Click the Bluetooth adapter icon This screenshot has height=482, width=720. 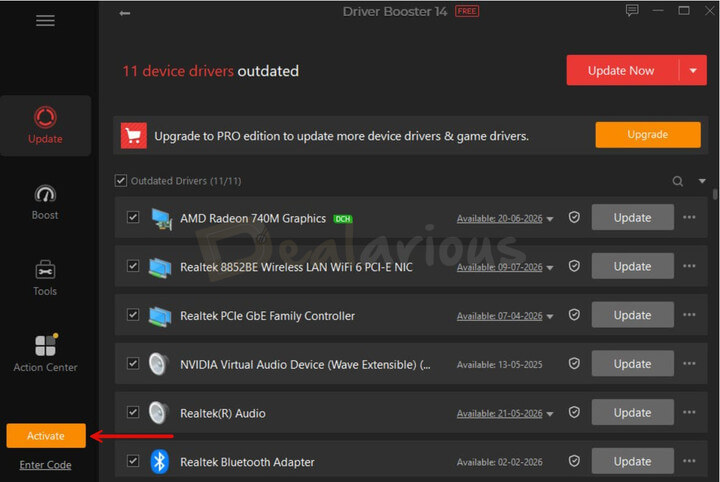click(159, 461)
